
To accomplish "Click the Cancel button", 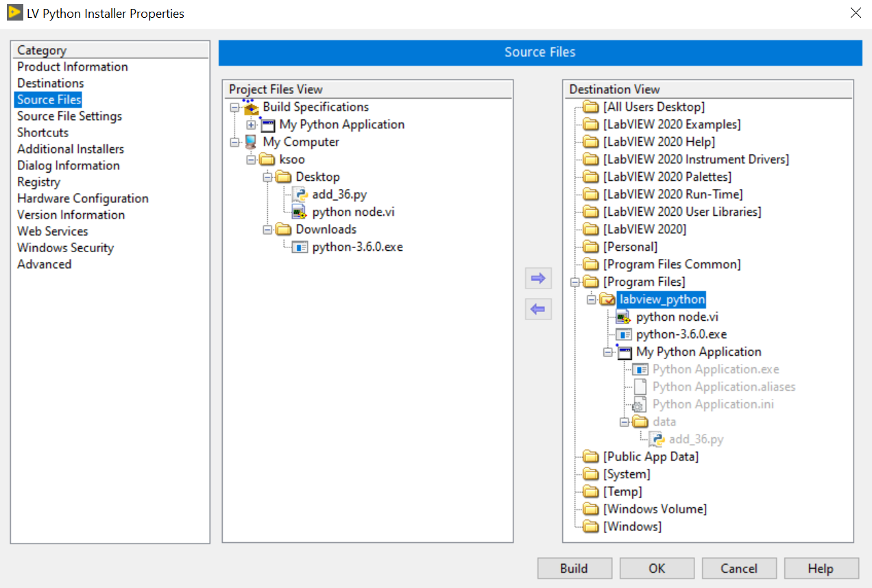I will pos(739,568).
